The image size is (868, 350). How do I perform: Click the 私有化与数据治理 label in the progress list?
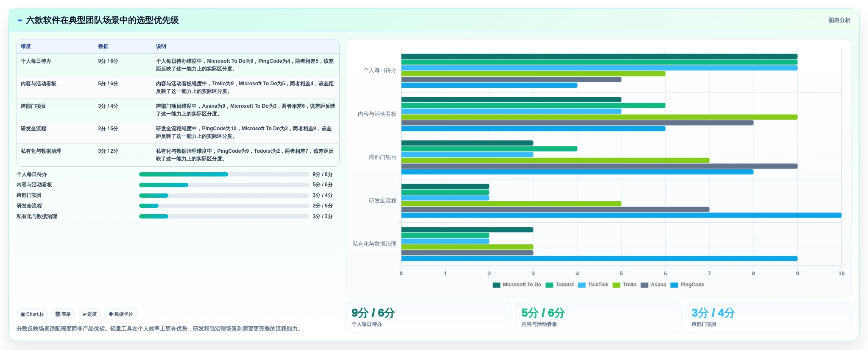click(x=37, y=216)
